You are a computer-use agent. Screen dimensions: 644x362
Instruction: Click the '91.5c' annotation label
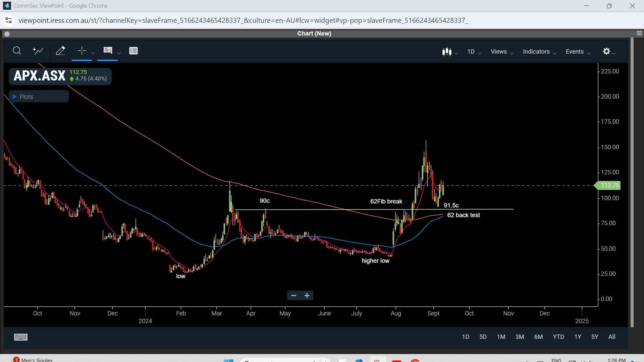click(x=451, y=205)
